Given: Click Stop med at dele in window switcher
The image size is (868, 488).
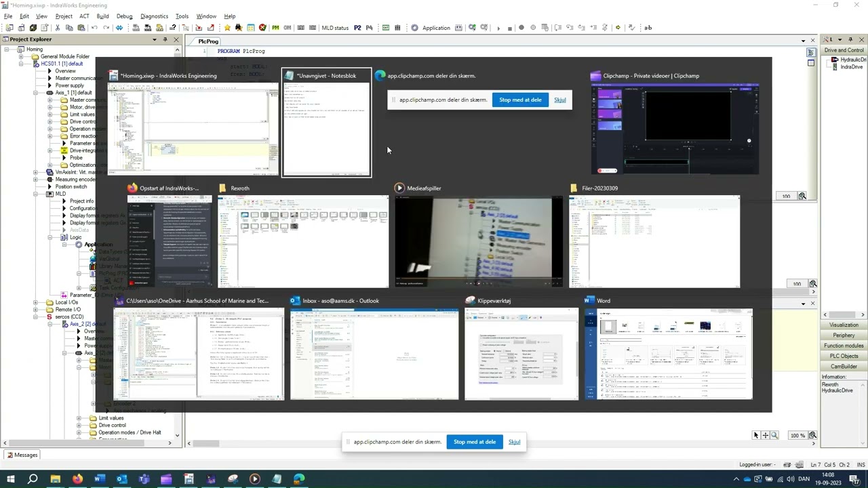Looking at the screenshot, I should pyautogui.click(x=520, y=100).
